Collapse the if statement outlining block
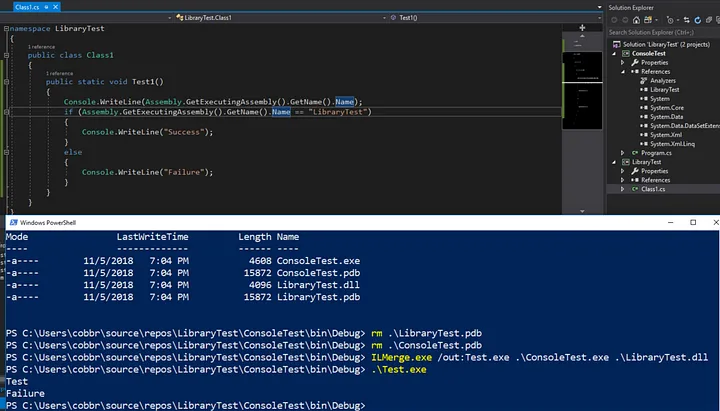Viewport: 720px width, 411px height. (6, 112)
